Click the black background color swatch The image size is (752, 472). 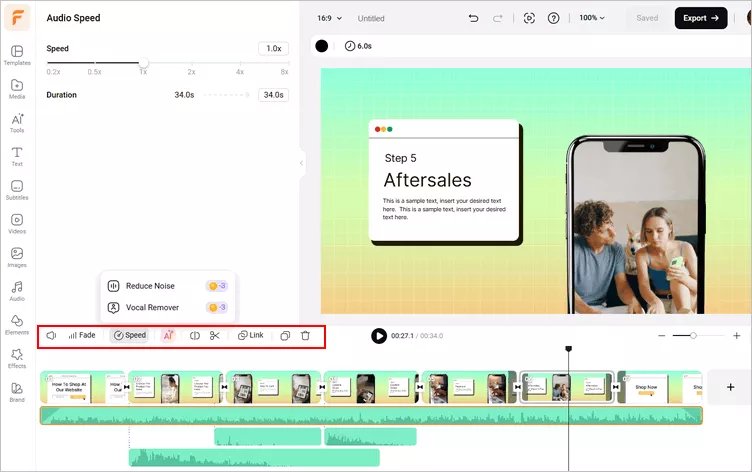point(322,46)
